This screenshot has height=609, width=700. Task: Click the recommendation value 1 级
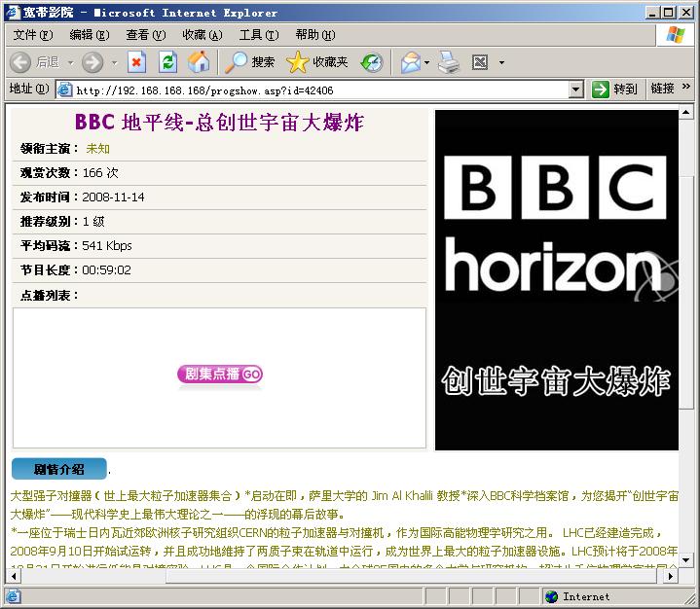click(x=93, y=221)
